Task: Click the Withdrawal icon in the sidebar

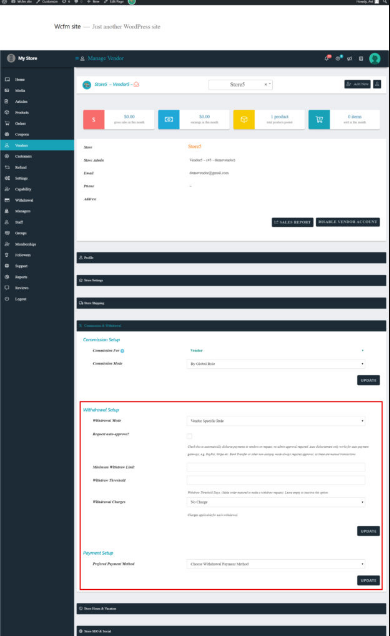Action: pos(7,200)
